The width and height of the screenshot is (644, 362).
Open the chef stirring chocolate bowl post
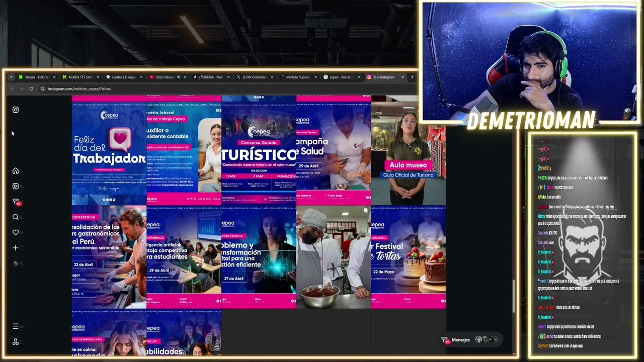point(334,257)
